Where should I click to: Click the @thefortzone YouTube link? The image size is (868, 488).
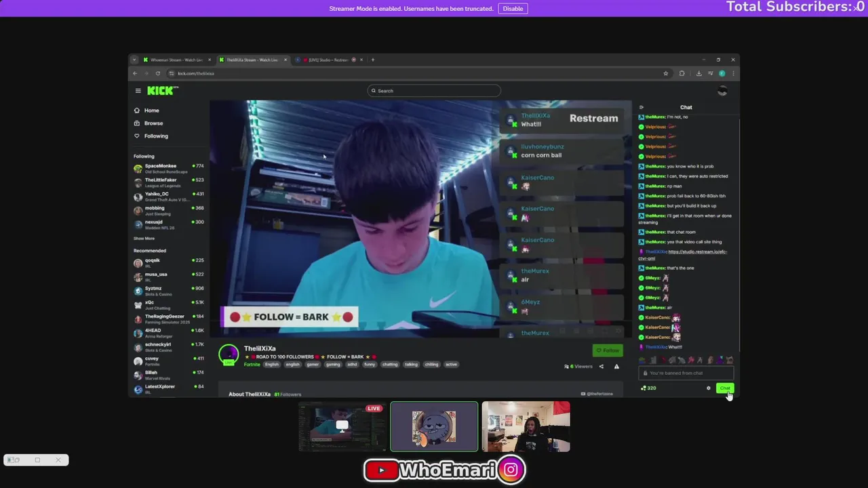point(597,394)
